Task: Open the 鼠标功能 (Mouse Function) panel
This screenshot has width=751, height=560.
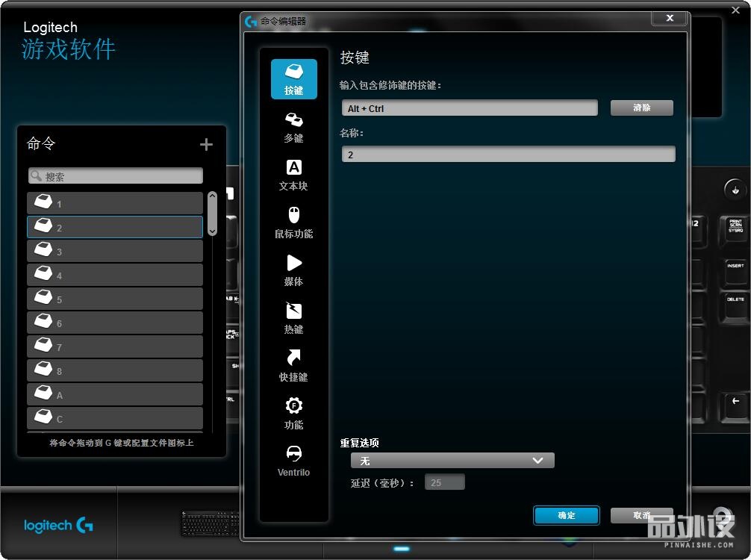Action: point(293,222)
